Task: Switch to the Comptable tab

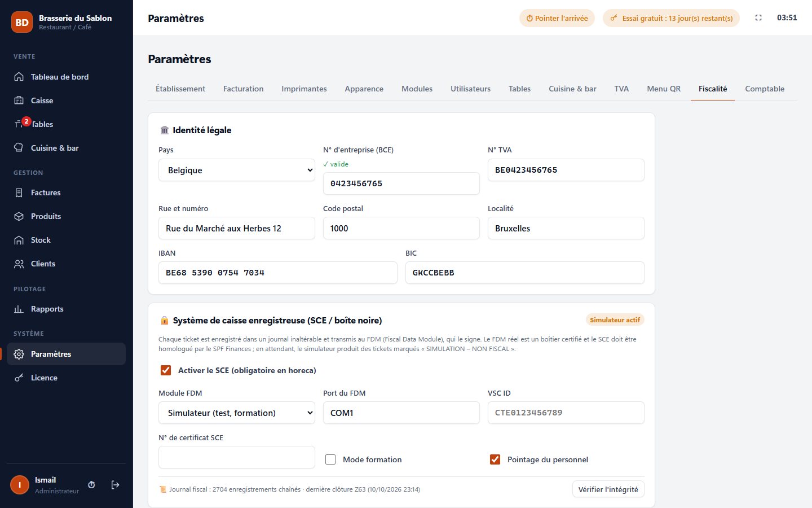Action: [x=765, y=89]
